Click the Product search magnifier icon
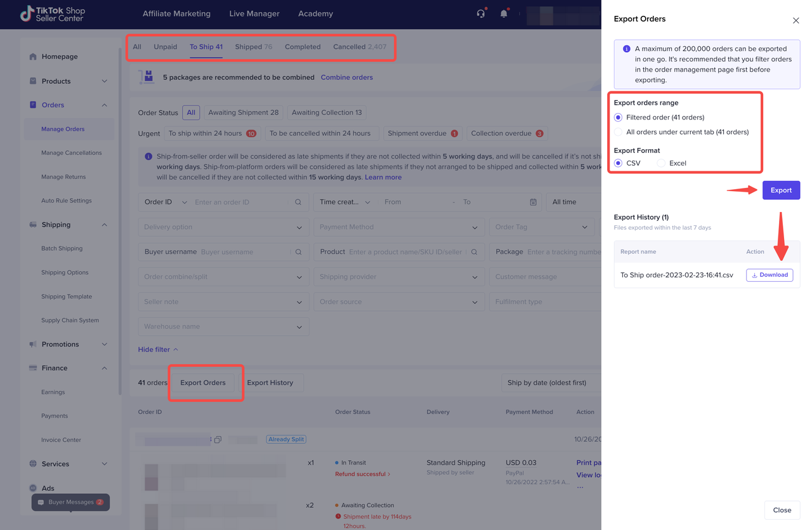The height and width of the screenshot is (530, 812). (x=474, y=252)
